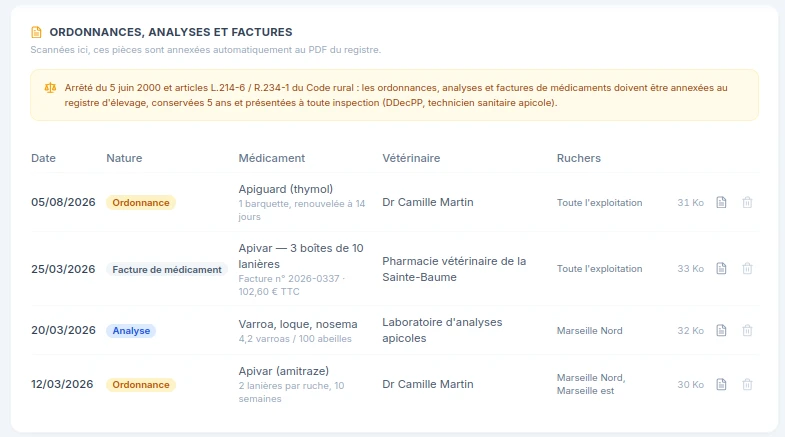Select the Date column header
Image resolution: width=785 pixels, height=437 pixels.
click(x=44, y=158)
